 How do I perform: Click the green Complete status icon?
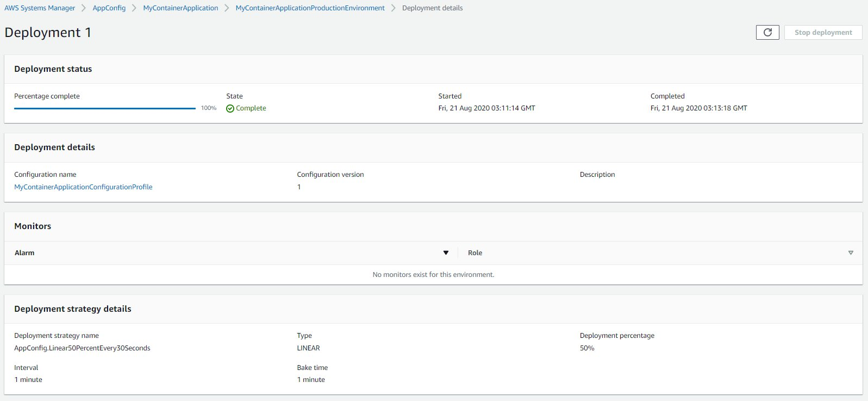click(230, 108)
